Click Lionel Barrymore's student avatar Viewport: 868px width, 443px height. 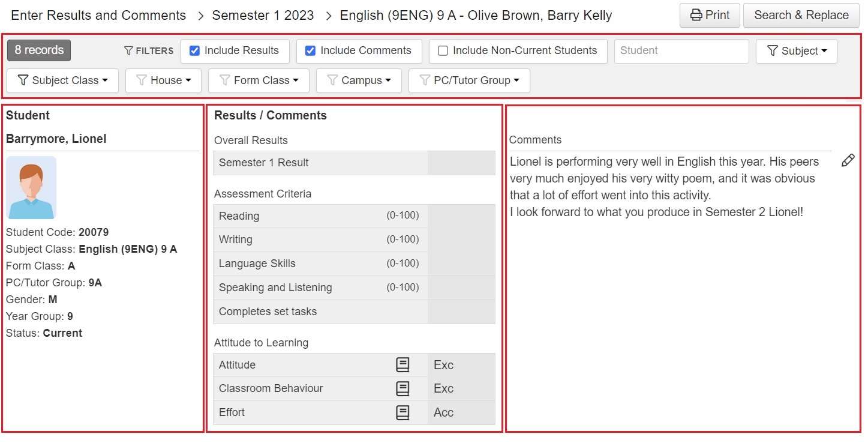[31, 187]
